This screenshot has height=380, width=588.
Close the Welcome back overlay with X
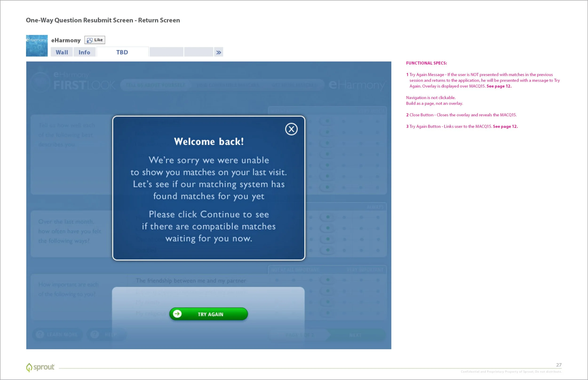coord(291,129)
